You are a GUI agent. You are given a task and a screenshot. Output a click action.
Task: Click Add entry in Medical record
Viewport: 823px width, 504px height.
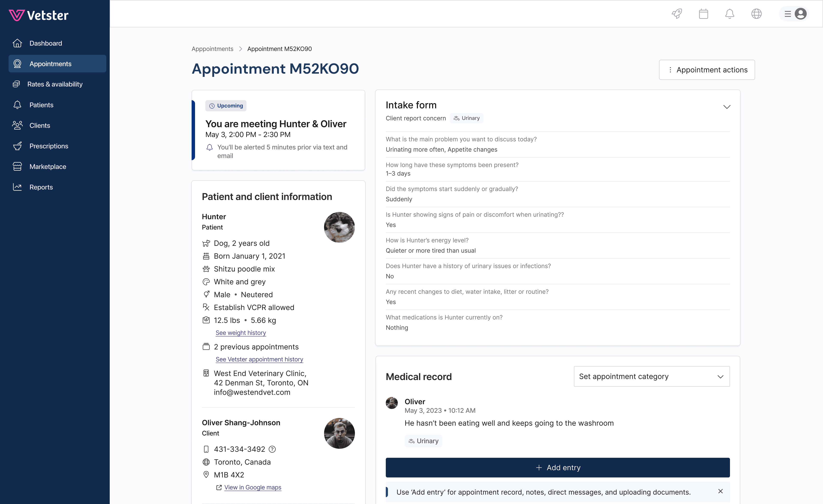tap(557, 468)
